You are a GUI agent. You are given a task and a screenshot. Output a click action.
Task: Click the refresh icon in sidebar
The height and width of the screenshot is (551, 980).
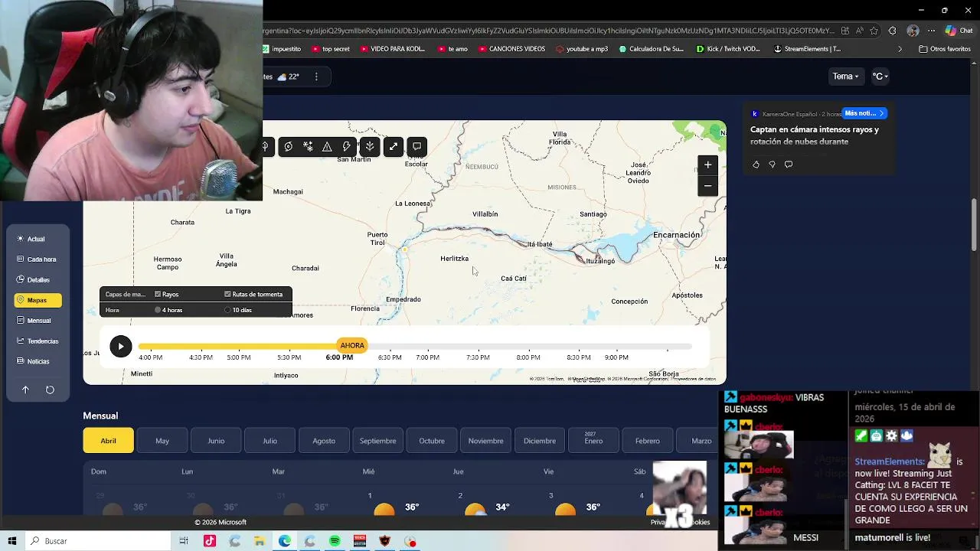[x=50, y=390]
